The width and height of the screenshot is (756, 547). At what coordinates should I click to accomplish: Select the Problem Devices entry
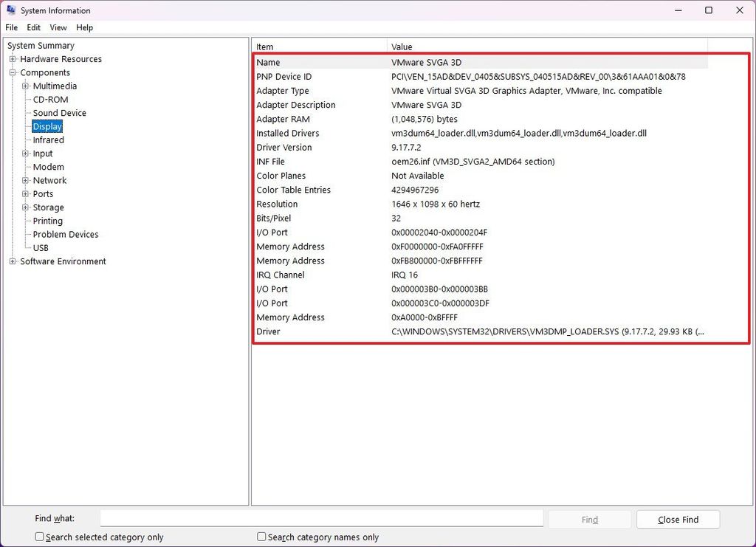(x=65, y=234)
